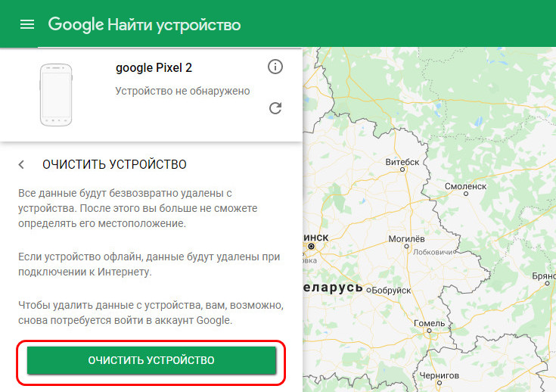This screenshot has height=392, width=556.
Task: Click the paragraph about offline device
Action: (x=149, y=264)
